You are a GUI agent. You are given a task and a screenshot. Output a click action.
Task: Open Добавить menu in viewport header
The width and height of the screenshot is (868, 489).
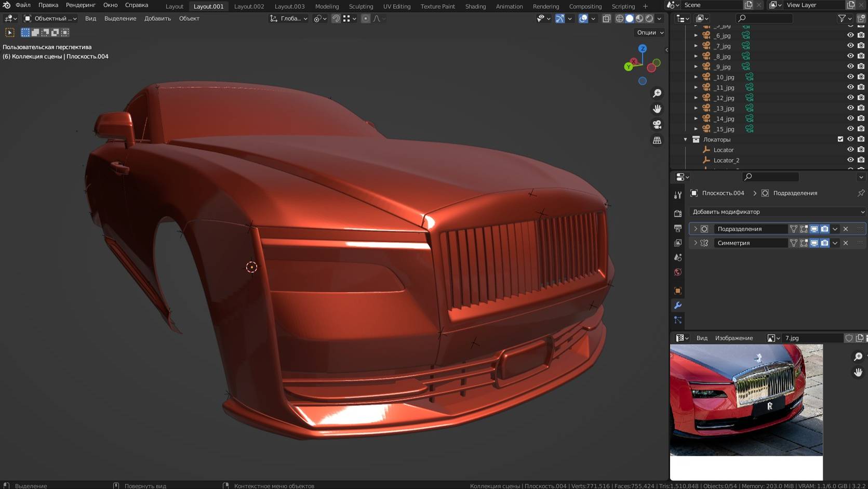(x=157, y=18)
